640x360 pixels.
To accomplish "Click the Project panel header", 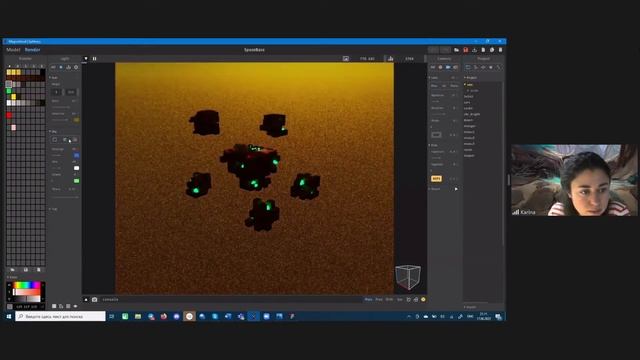I will (x=484, y=59).
